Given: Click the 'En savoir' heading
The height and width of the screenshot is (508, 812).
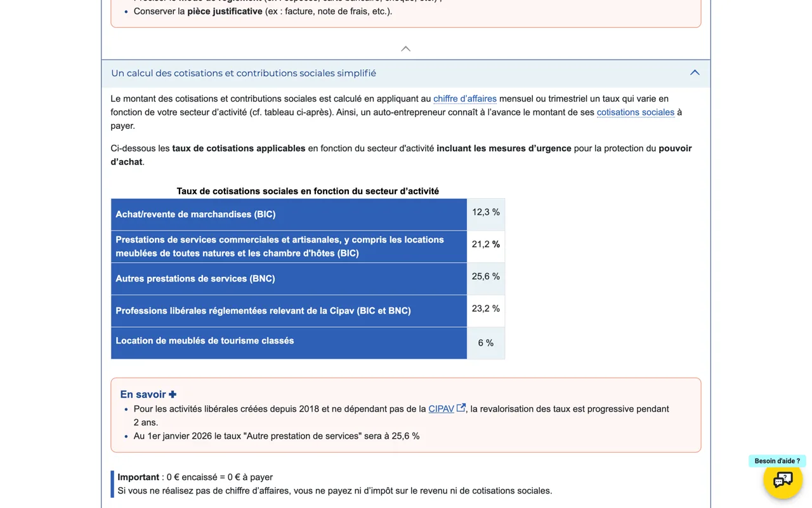Looking at the screenshot, I should click(148, 394).
